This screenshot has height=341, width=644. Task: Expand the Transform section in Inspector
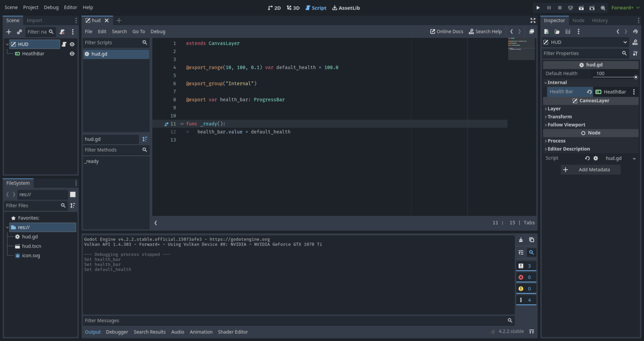tap(559, 117)
